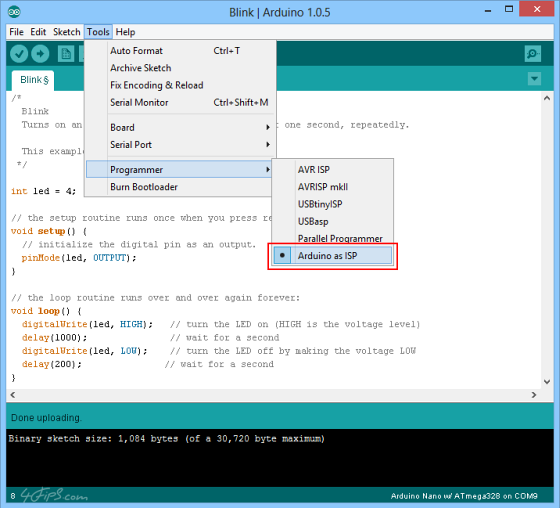
Task: Click the 'pinMode(led, OUTPUT);' line
Action: pos(79,258)
